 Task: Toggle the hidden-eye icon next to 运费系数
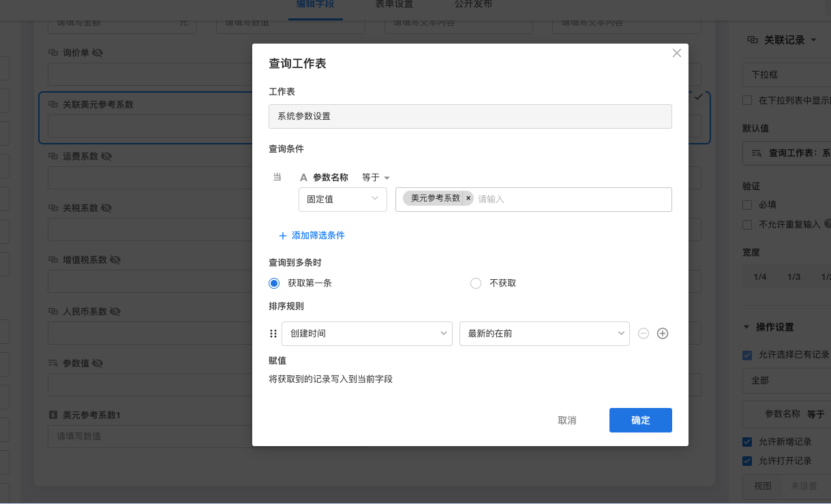106,156
